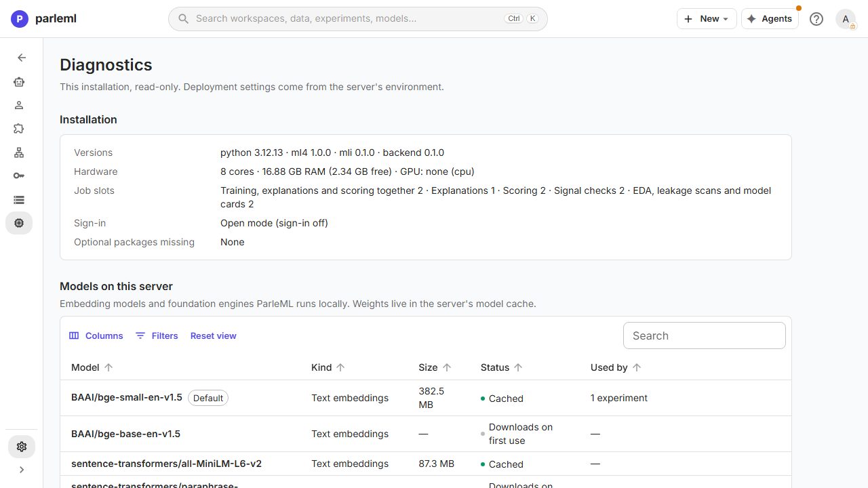This screenshot has height=488, width=868.
Task: Open the stacked server rows sidebar icon
Action: click(x=19, y=199)
